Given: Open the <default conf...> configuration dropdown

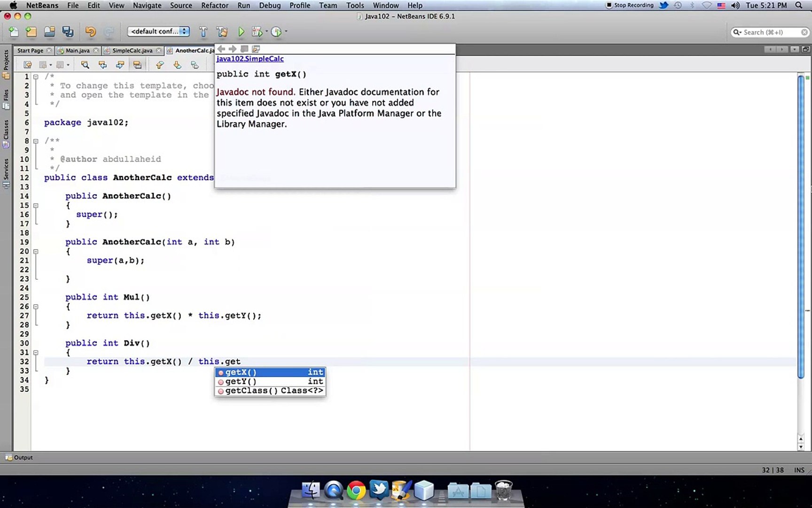Looking at the screenshot, I should [158, 32].
